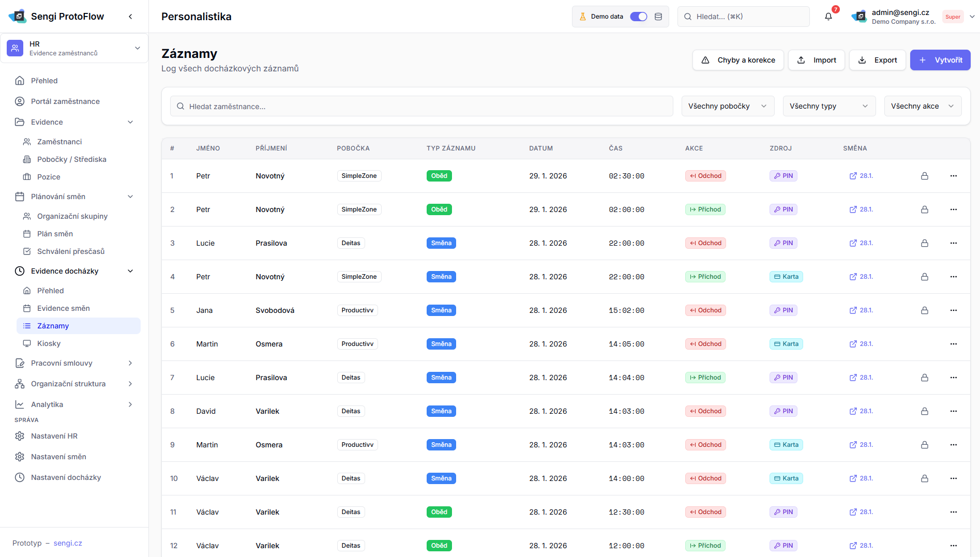Click the lock icon in Petr Novotný's first row

(x=924, y=176)
